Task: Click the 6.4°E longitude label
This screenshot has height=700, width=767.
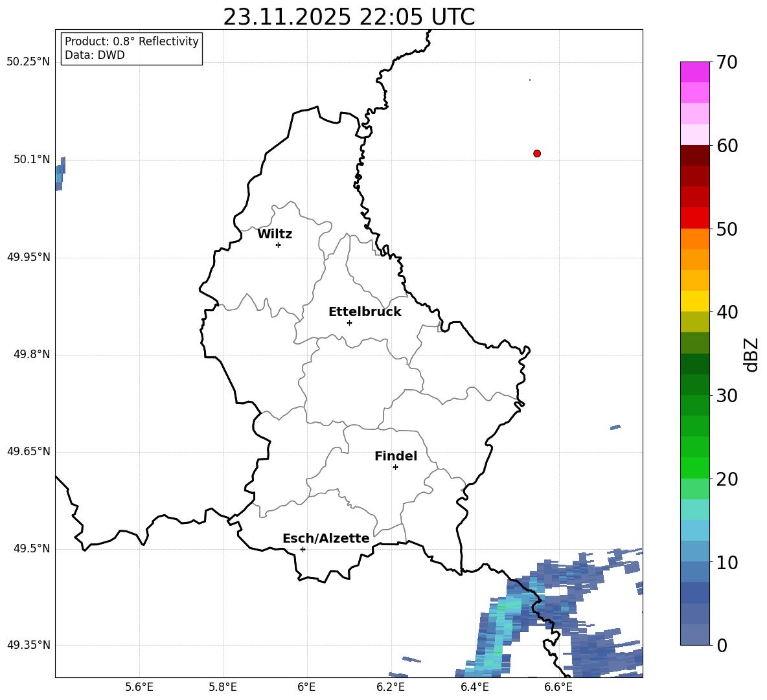Action: pos(474,687)
